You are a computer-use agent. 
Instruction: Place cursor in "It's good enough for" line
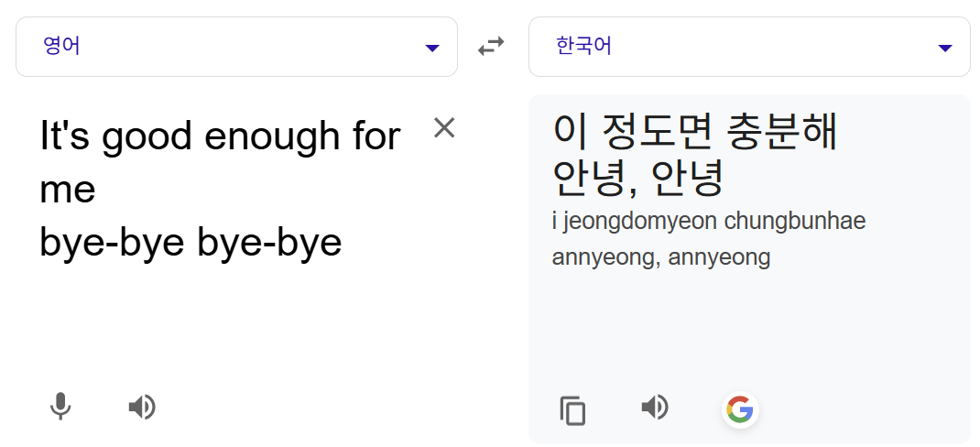pyautogui.click(x=220, y=136)
